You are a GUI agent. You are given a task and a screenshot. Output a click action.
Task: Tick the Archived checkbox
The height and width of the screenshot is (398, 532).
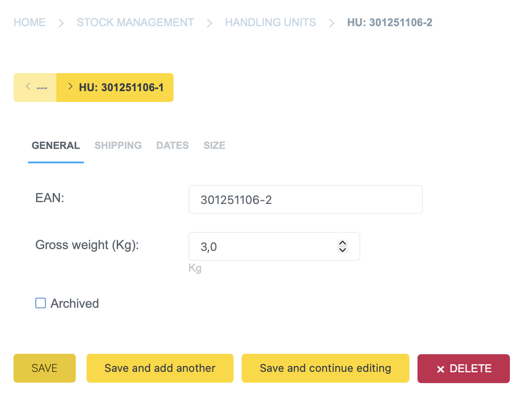coord(41,303)
